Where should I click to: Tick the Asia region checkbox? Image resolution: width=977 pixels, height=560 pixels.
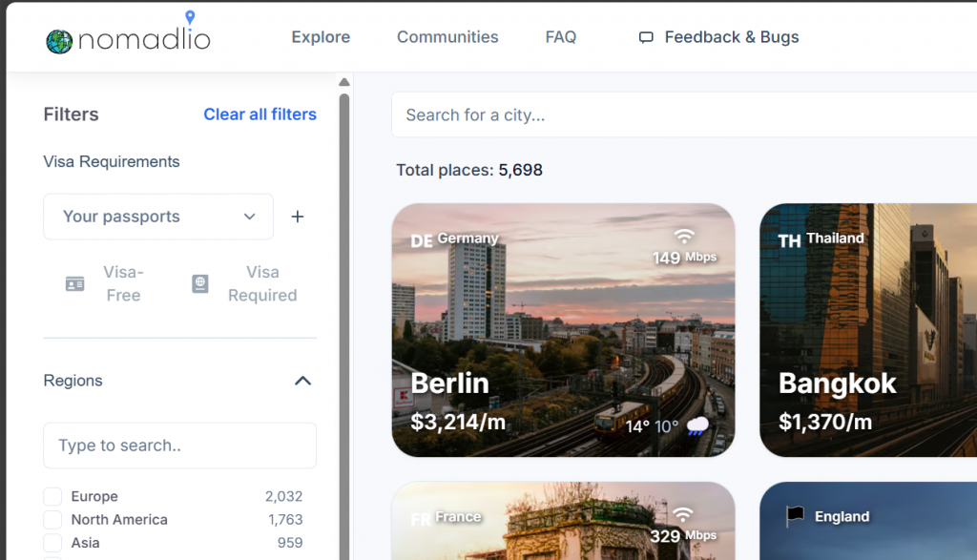coord(53,543)
